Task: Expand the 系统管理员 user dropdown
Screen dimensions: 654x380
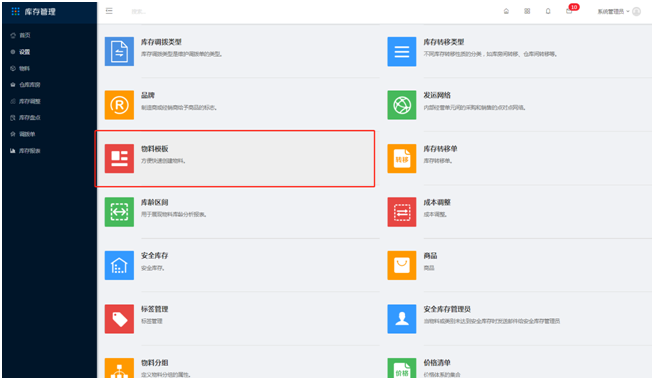Action: tap(614, 11)
